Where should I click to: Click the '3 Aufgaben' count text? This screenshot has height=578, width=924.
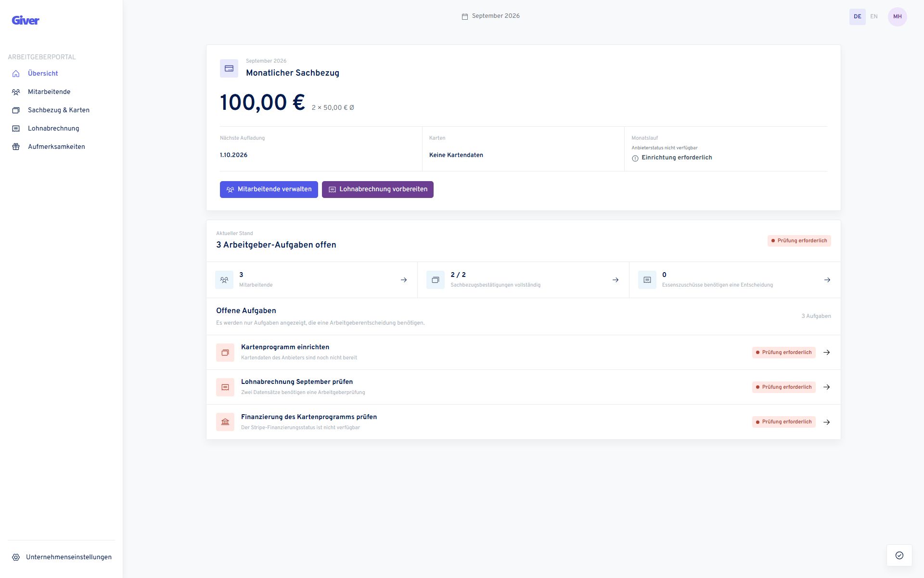tap(816, 316)
